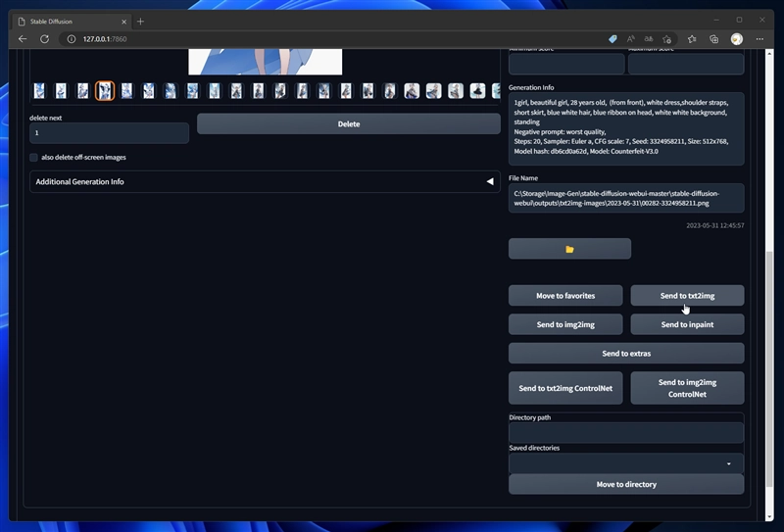Click Send to img2img ControlNet
The width and height of the screenshot is (784, 532).
[687, 388]
